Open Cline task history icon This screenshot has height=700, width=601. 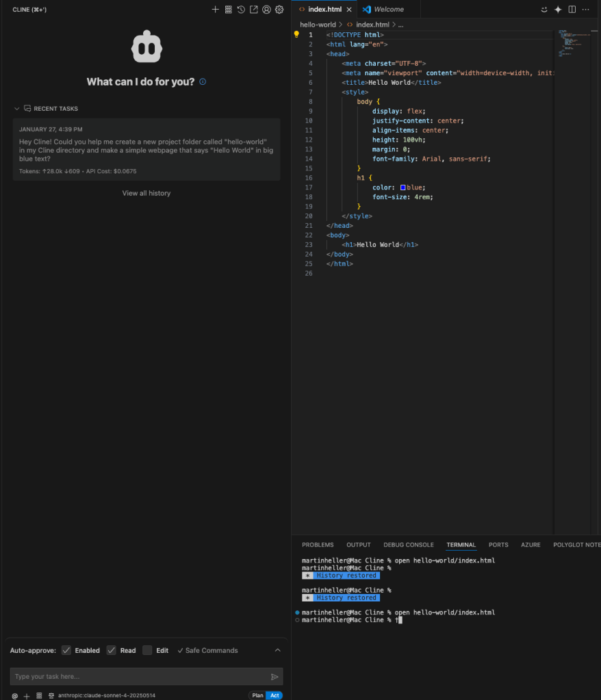[x=241, y=10]
